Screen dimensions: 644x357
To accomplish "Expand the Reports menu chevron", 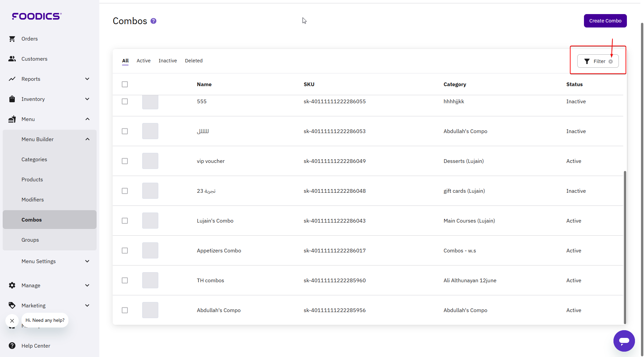I will (x=87, y=79).
